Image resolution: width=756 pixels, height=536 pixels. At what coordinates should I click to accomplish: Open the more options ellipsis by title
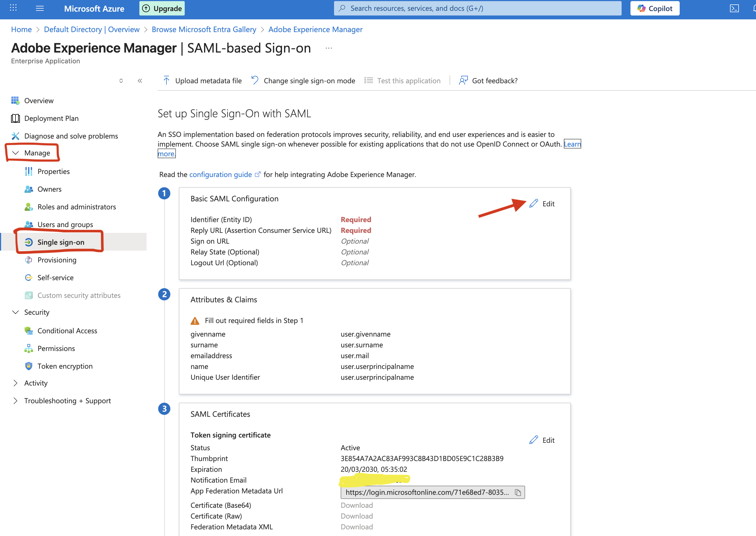[x=329, y=48]
